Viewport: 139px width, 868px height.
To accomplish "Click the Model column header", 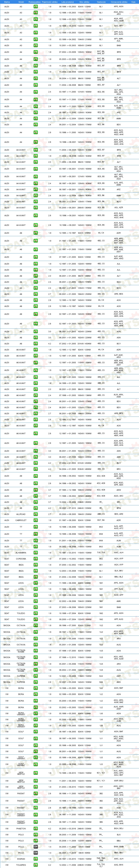I will (21, 2).
